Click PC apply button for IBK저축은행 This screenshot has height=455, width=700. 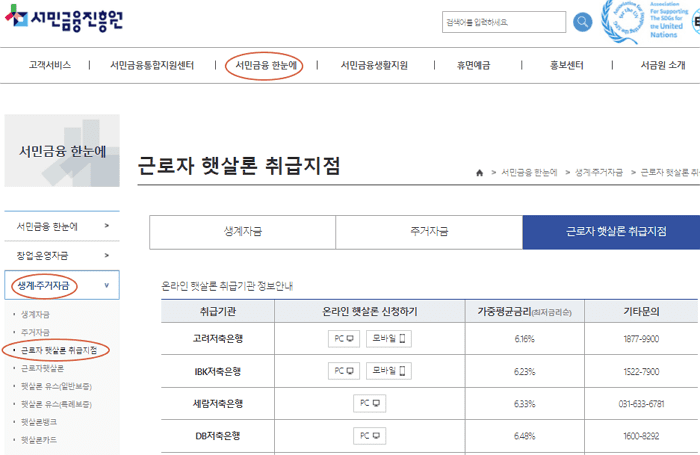click(344, 371)
